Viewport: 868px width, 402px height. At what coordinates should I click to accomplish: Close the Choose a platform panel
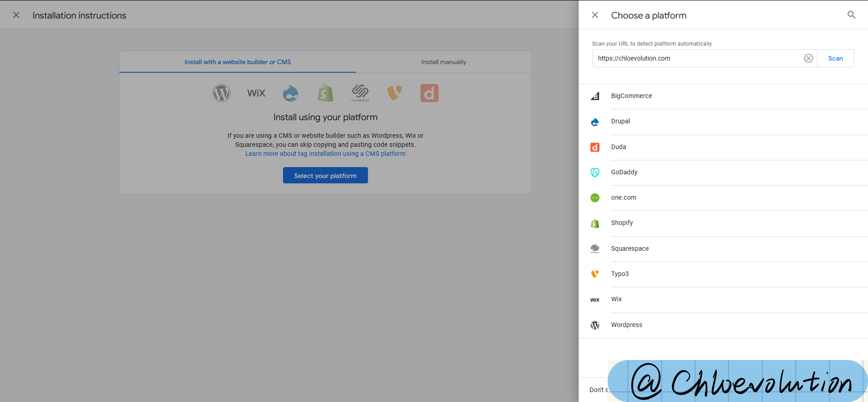coord(595,15)
